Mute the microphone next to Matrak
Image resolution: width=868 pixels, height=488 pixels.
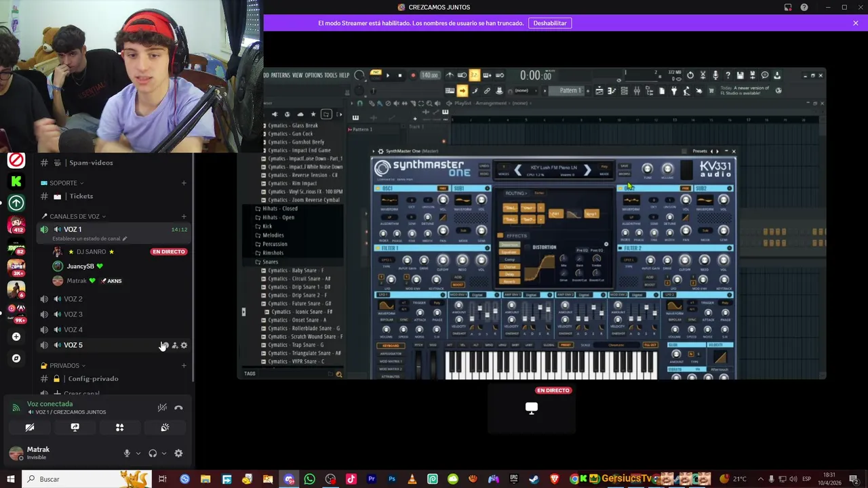click(127, 453)
